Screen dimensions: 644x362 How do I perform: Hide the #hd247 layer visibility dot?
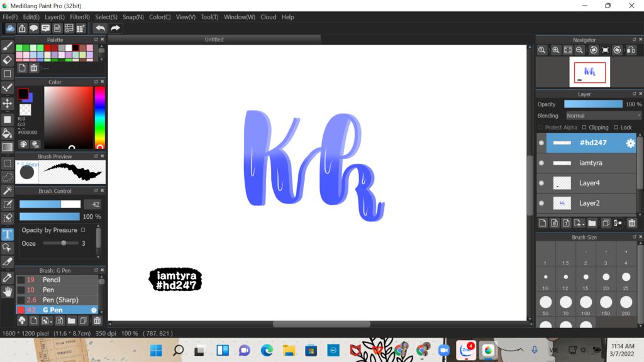[541, 143]
